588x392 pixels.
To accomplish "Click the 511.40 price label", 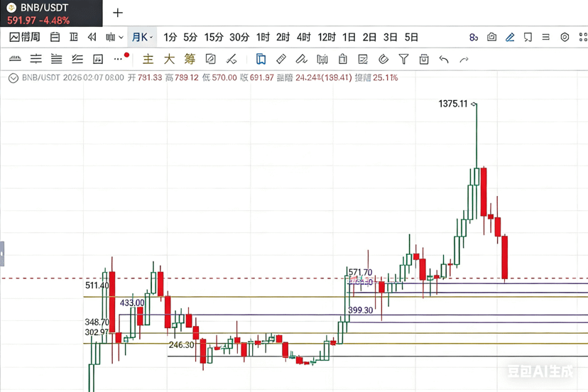I will [x=97, y=285].
